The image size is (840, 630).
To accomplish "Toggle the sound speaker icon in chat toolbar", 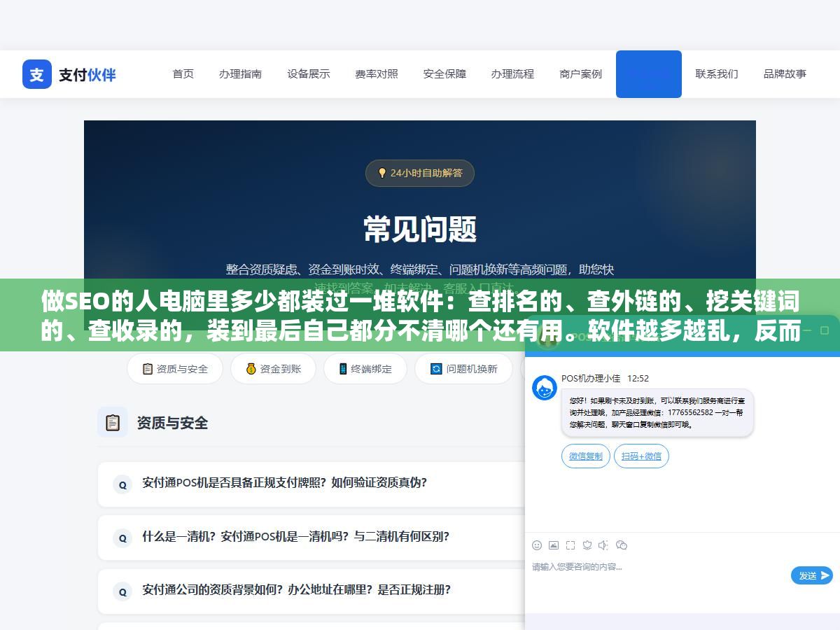I will pyautogui.click(x=603, y=545).
